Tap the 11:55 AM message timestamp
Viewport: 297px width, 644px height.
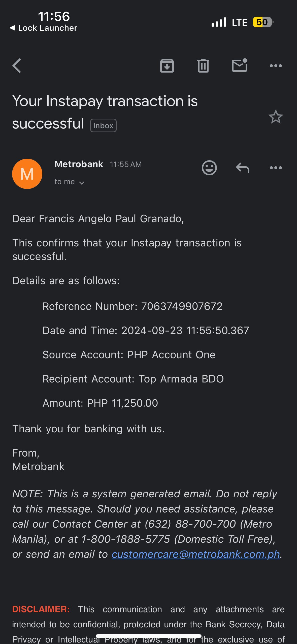126,165
